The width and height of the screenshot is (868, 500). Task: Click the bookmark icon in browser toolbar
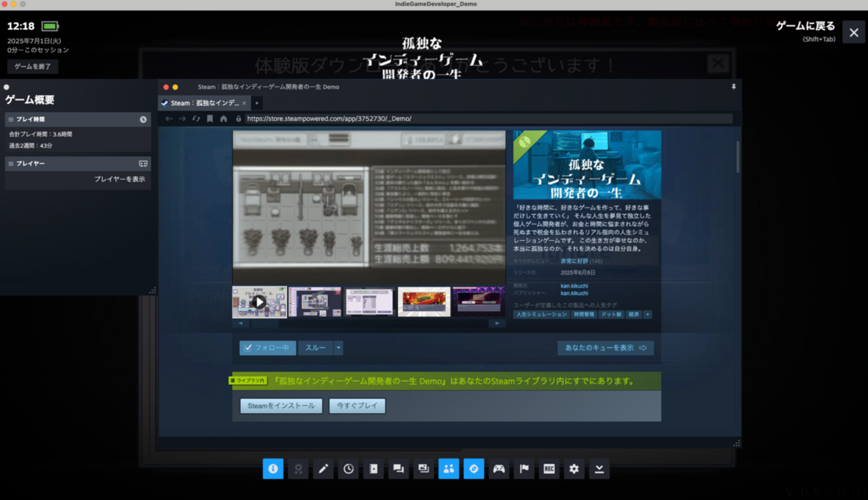[210, 119]
